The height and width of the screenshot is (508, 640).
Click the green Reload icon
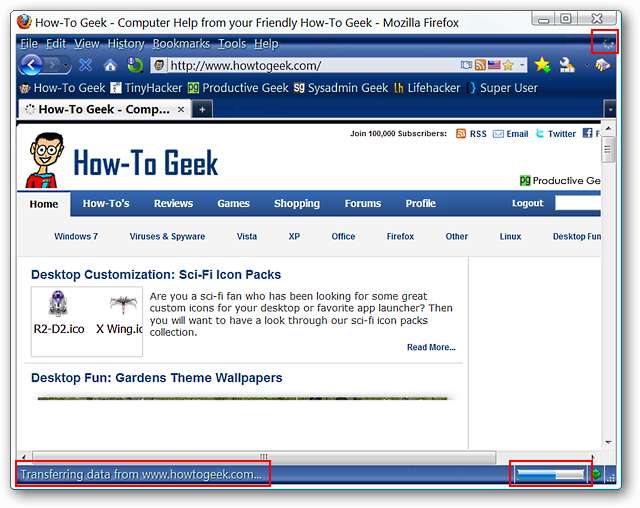[135, 65]
